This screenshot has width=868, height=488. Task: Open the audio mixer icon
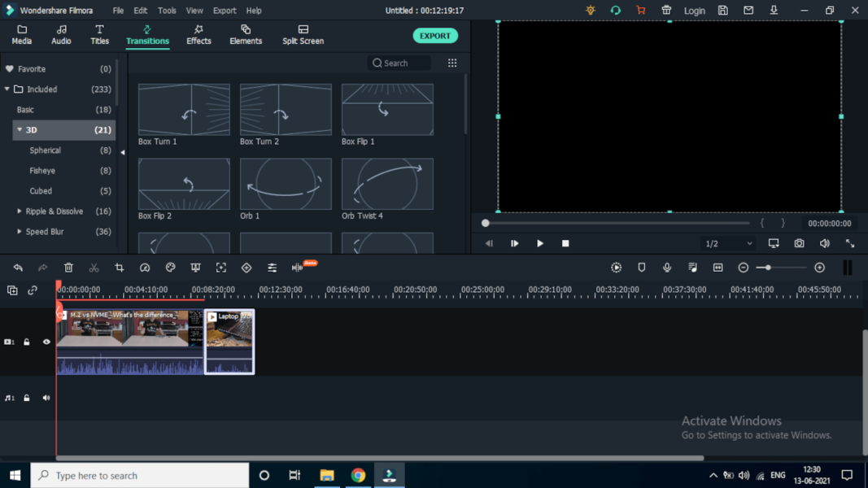pyautogui.click(x=271, y=267)
